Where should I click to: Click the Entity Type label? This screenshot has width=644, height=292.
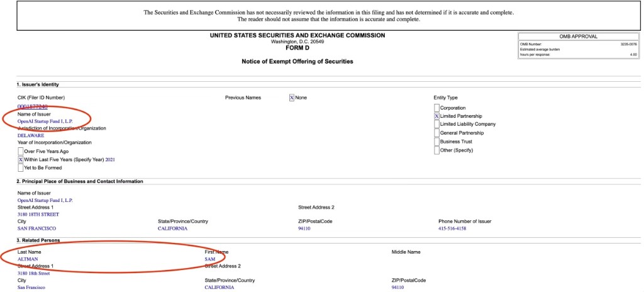[446, 98]
